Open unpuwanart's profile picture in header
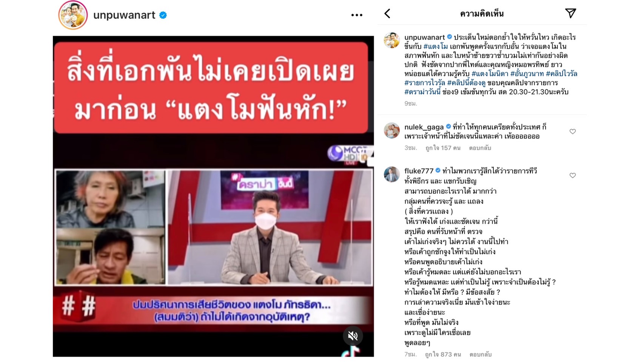This screenshot has width=644, height=362. 73,15
